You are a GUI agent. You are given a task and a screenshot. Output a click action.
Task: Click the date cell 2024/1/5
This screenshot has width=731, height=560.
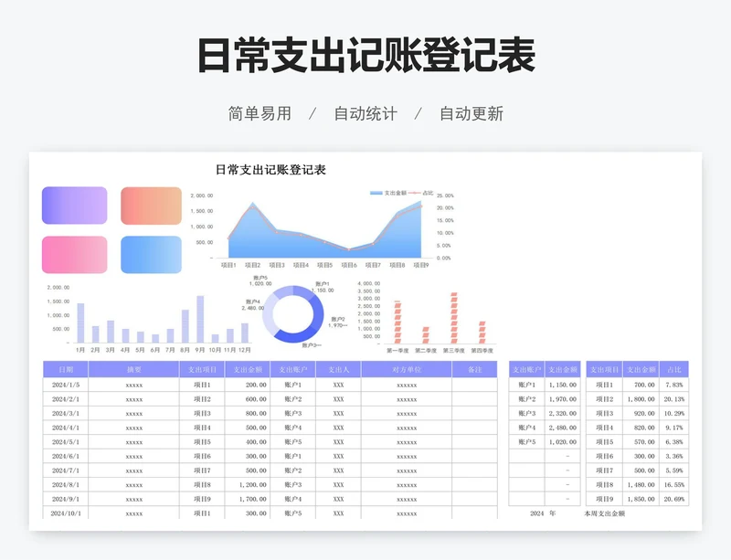pos(66,385)
